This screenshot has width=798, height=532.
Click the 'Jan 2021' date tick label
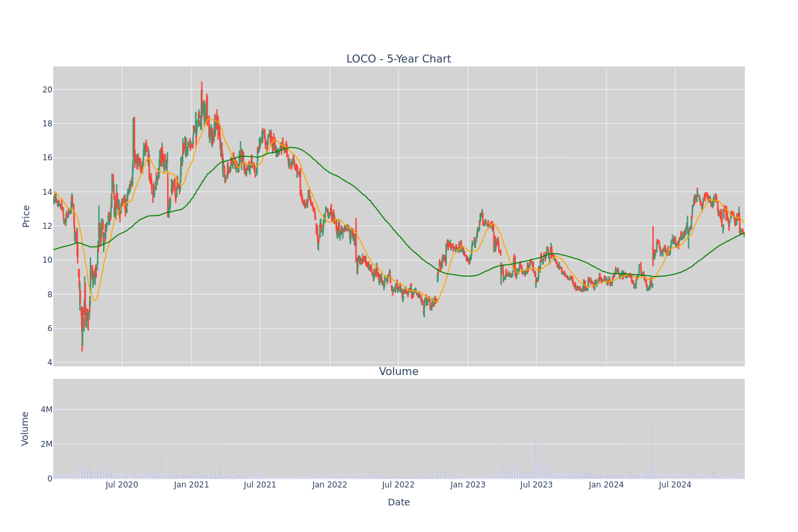click(192, 485)
